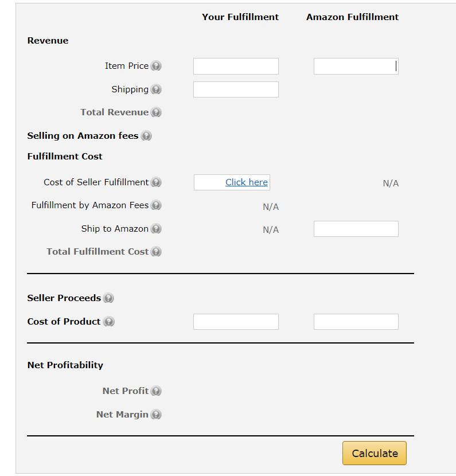The width and height of the screenshot is (456, 476).
Task: Select Cost of Product field under Amazon Fulfillment
Action: pyautogui.click(x=356, y=322)
